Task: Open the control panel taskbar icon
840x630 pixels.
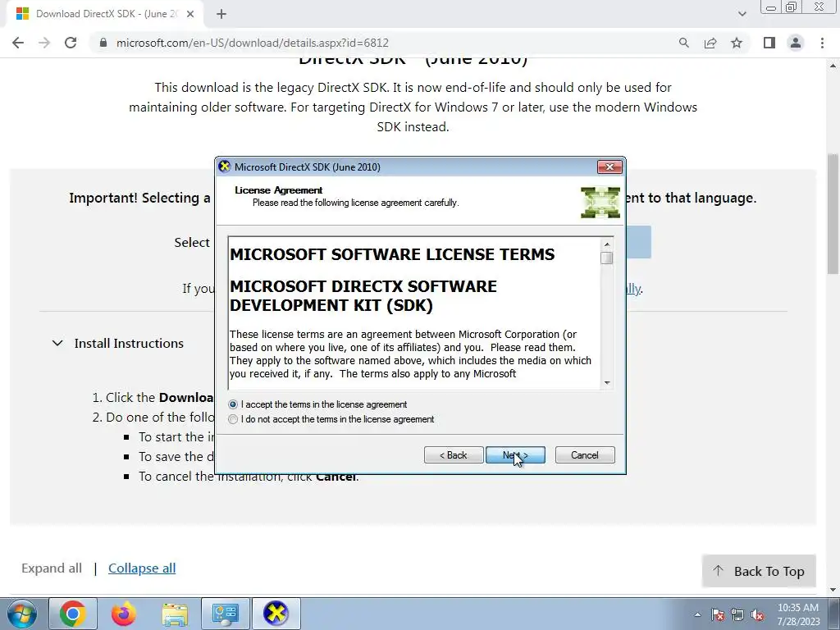Action: [225, 614]
